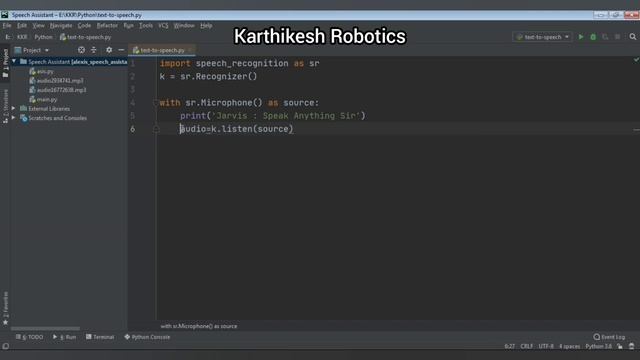Click the lock read-only status icon
This screenshot has width=640, height=360.
point(620,346)
